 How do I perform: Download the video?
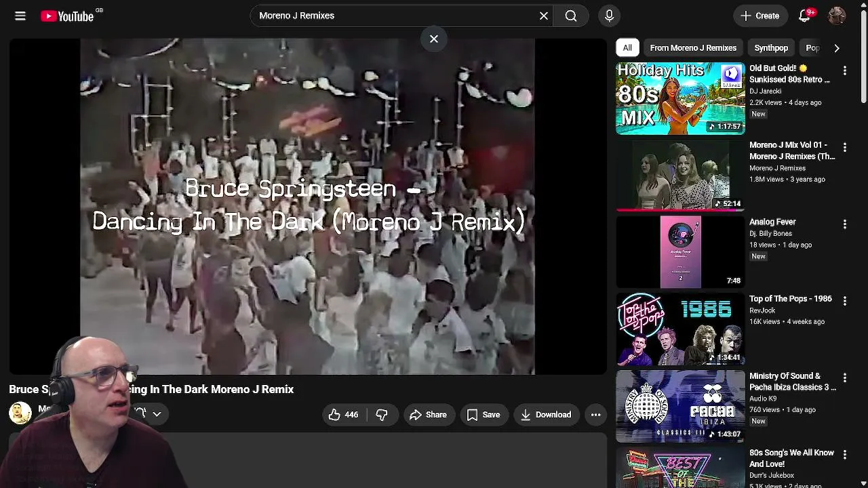(546, 415)
